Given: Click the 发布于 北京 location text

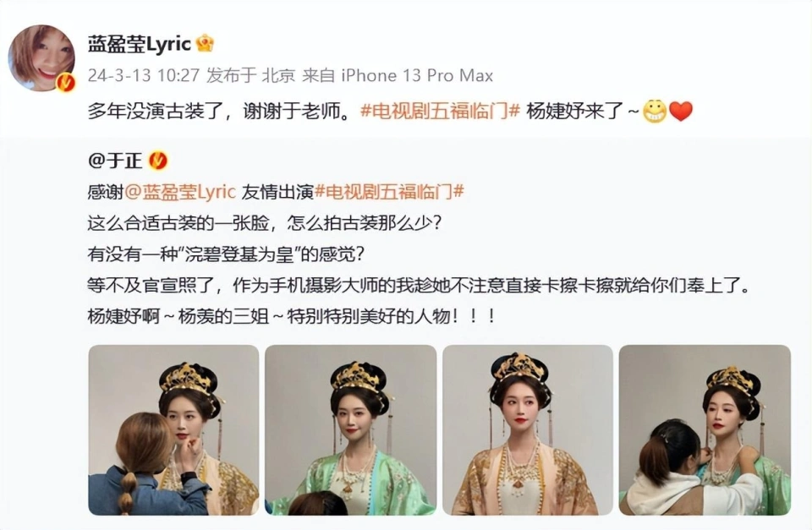Looking at the screenshot, I should click(x=250, y=75).
